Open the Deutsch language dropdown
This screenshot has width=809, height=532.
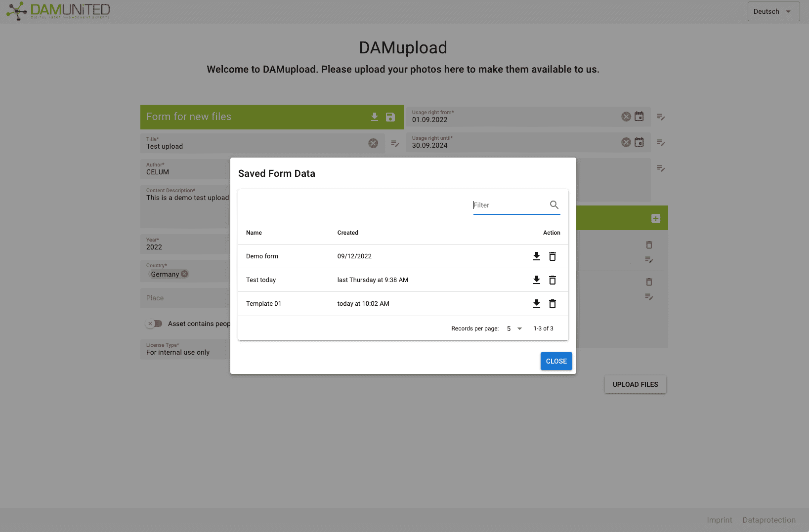click(x=773, y=11)
